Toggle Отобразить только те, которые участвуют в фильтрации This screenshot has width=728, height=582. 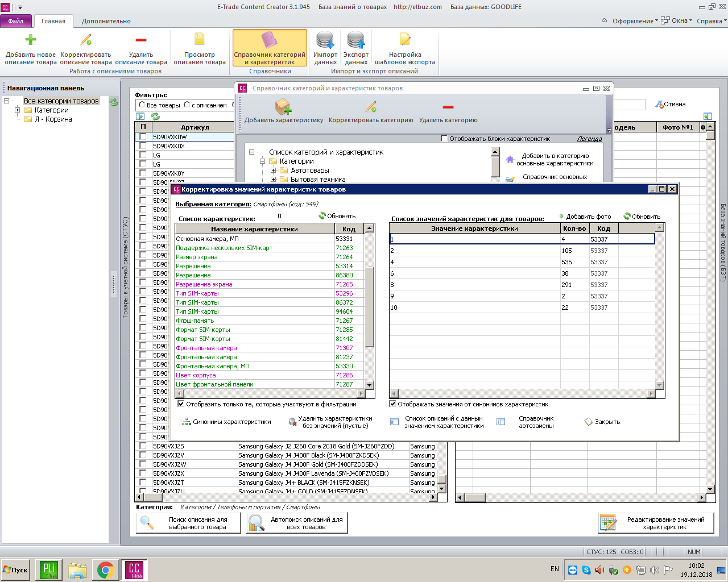point(181,404)
